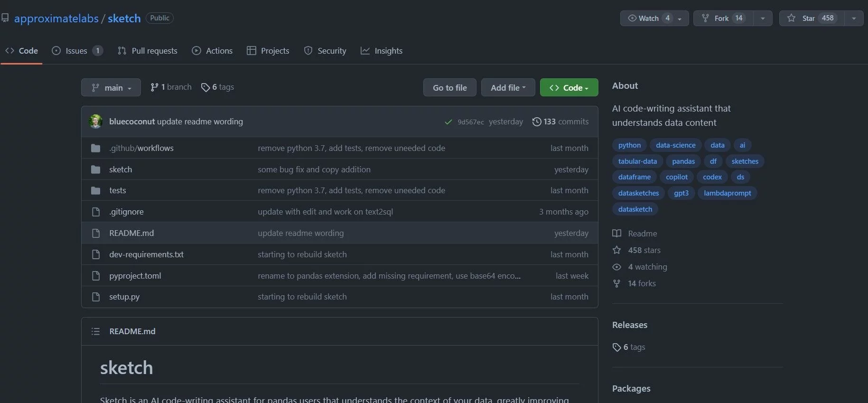Fork the repository
Image resolution: width=868 pixels, height=403 pixels.
[x=723, y=18]
